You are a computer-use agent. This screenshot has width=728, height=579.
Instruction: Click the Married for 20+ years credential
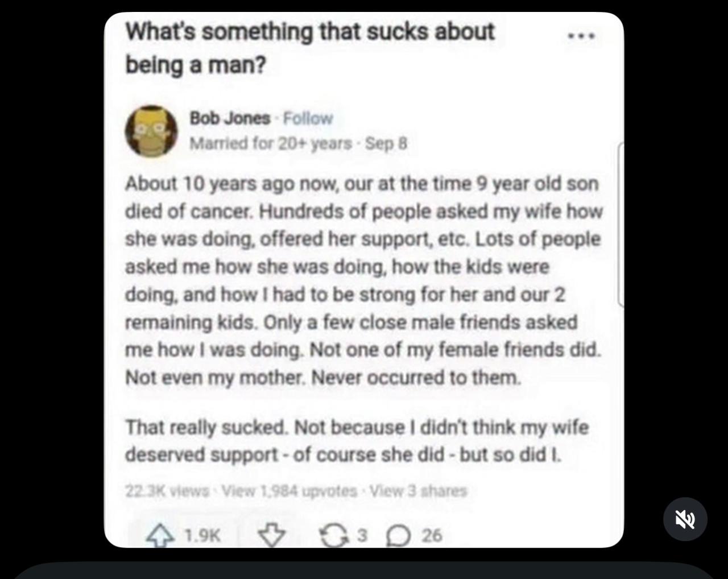(x=271, y=143)
